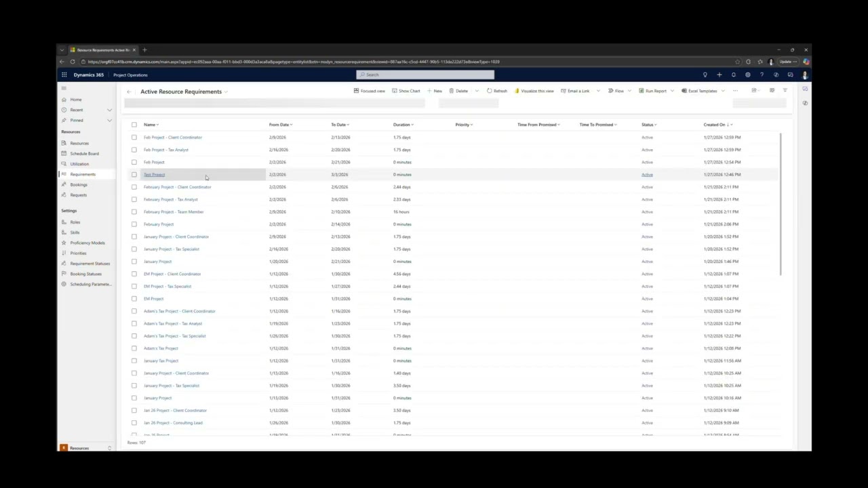The height and width of the screenshot is (488, 868).
Task: Check the Feb Project - Tax Analyst row
Action: (x=134, y=150)
